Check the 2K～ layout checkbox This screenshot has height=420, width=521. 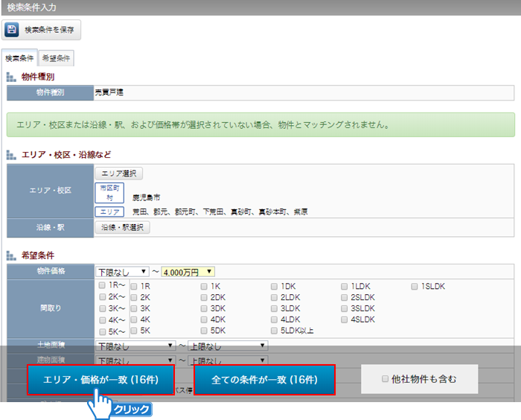[103, 296]
